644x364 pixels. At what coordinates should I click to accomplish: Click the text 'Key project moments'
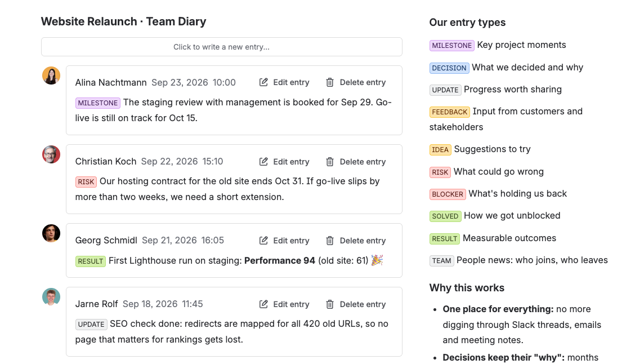(x=522, y=45)
